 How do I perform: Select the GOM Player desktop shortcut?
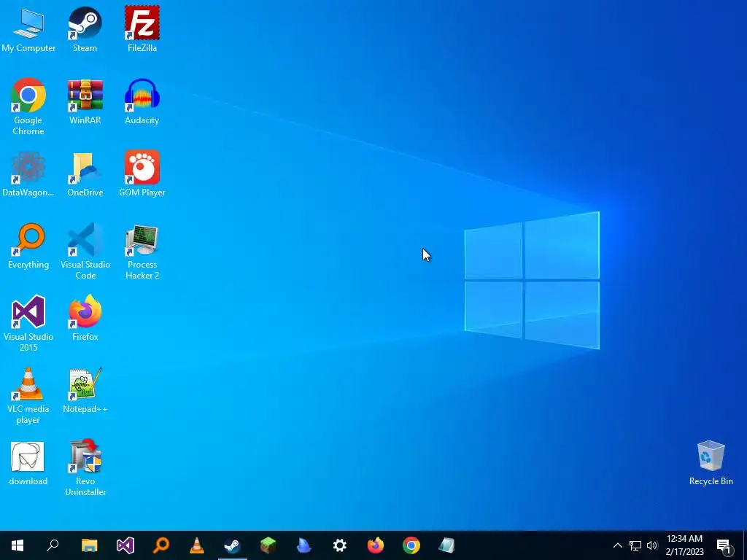coord(142,174)
